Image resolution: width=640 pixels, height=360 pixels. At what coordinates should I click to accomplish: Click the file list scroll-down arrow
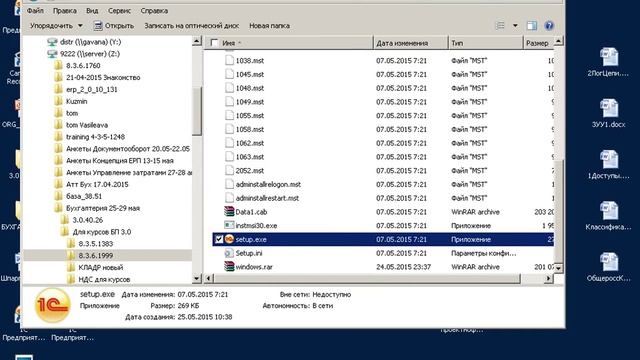click(x=558, y=268)
